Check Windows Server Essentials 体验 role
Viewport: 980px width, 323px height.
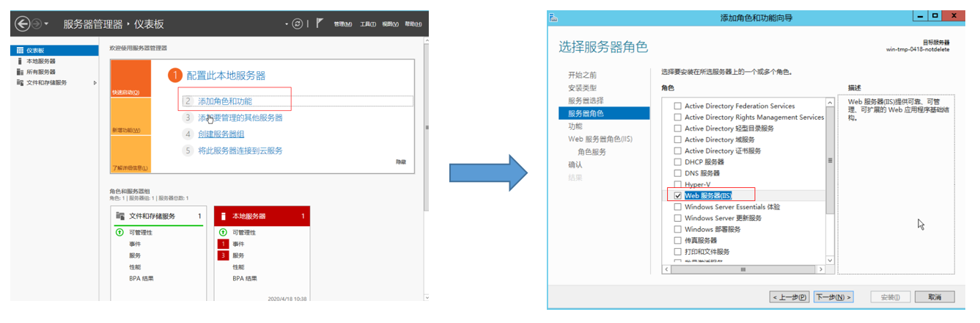pos(677,206)
